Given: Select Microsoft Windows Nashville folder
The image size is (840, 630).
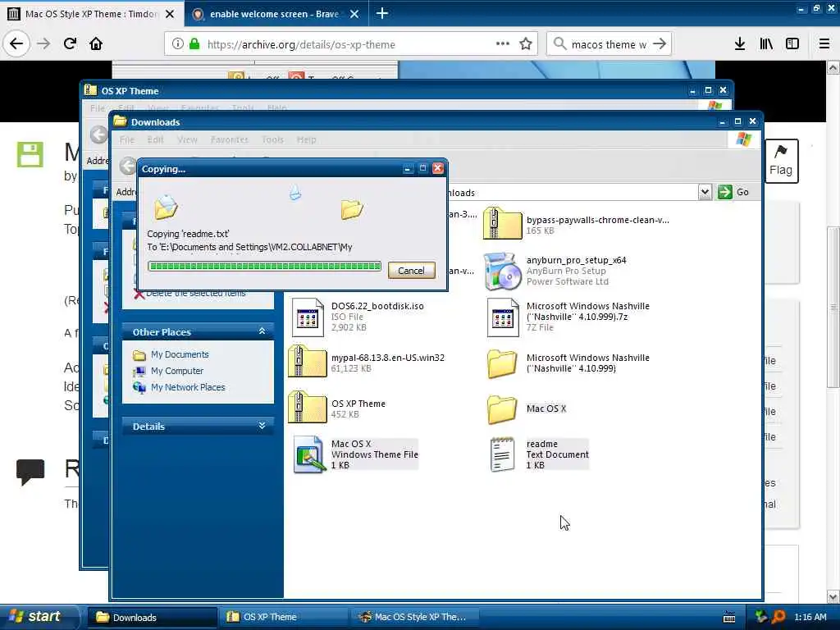Looking at the screenshot, I should pyautogui.click(x=568, y=363).
